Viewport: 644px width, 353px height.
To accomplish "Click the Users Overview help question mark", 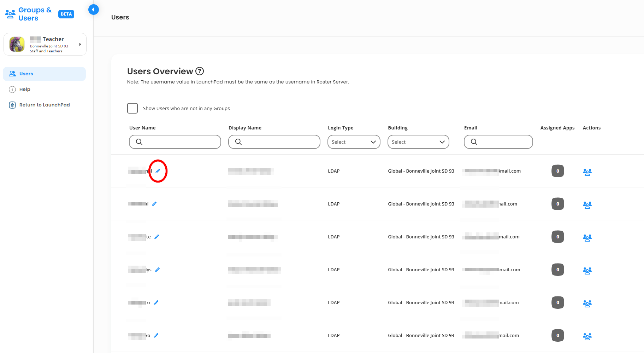I will [x=200, y=71].
